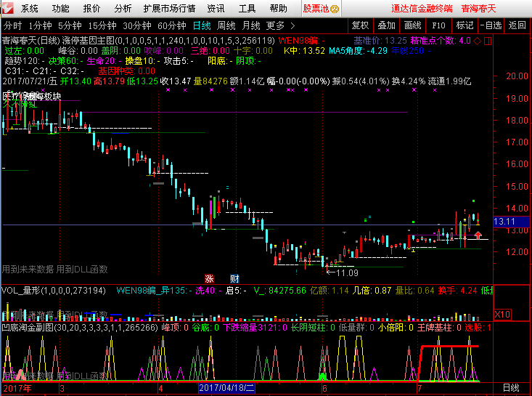
Task: Click the 返回 back button
Action: [x=517, y=25]
